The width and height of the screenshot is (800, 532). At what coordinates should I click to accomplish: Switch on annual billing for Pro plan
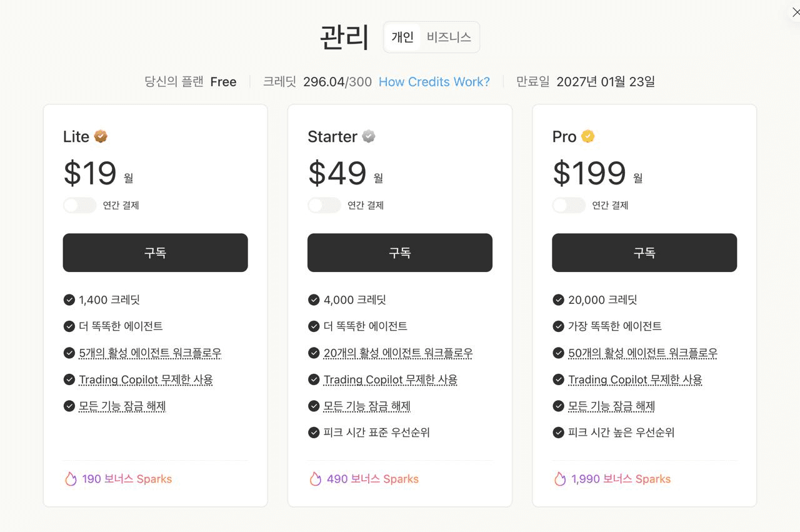[569, 205]
